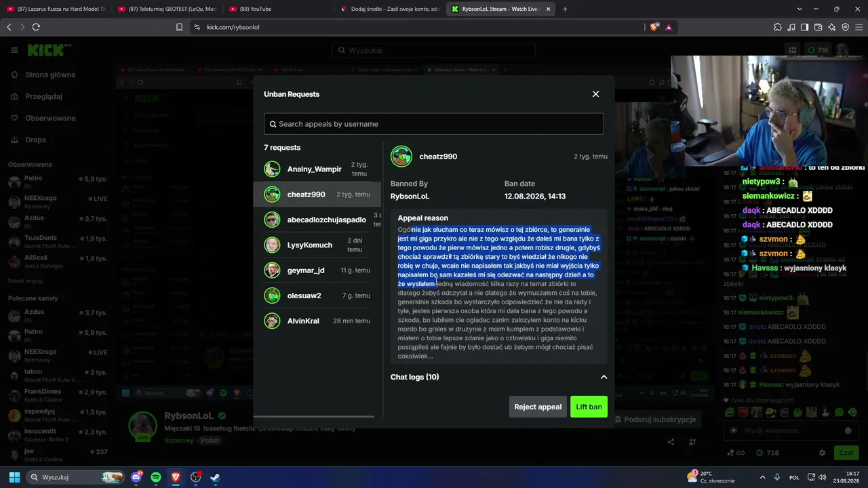868x488 pixels.
Task: Go forward in the browser
Action: (x=22, y=27)
